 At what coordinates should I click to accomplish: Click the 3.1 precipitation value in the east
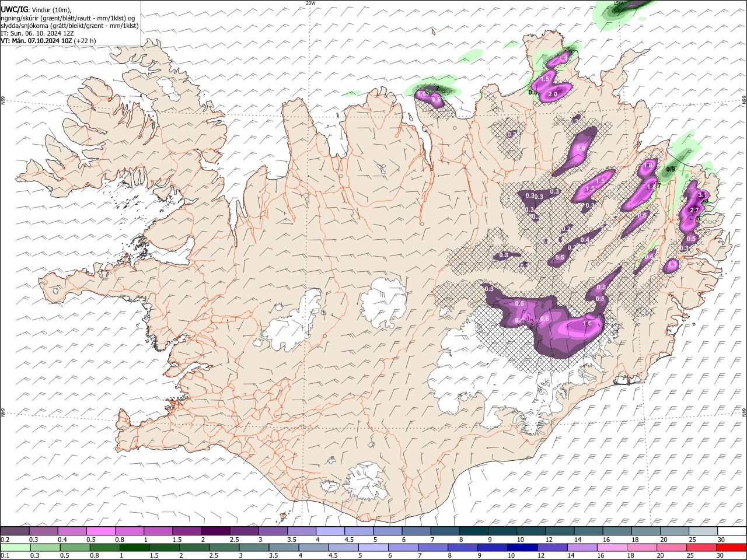(x=703, y=195)
